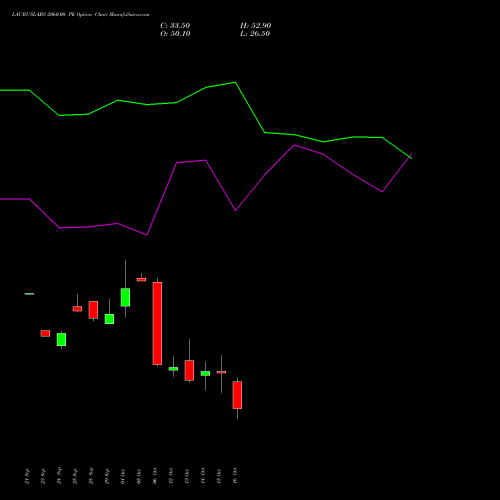The width and height of the screenshot is (500, 500).
Task: Click the low value L: 26.50
Action: point(255,34)
